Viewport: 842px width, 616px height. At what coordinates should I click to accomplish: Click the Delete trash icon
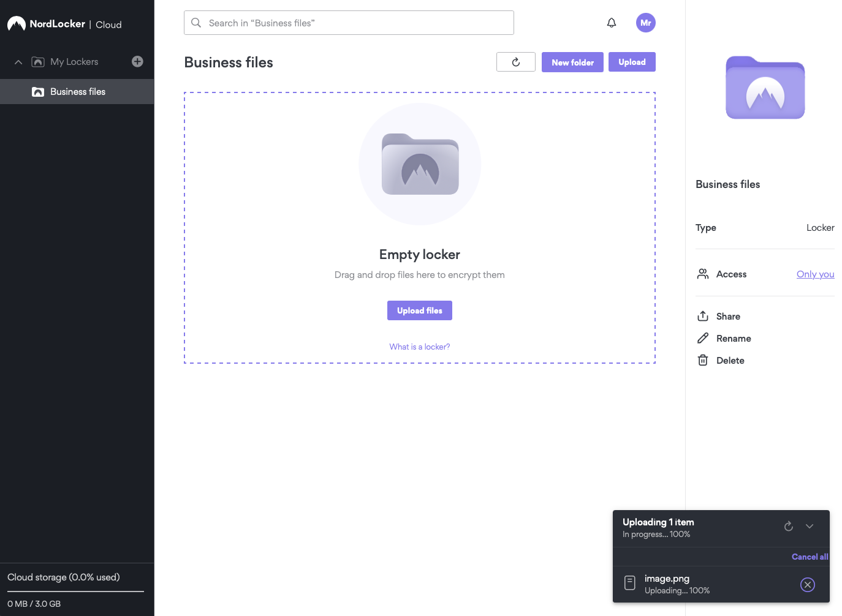703,360
